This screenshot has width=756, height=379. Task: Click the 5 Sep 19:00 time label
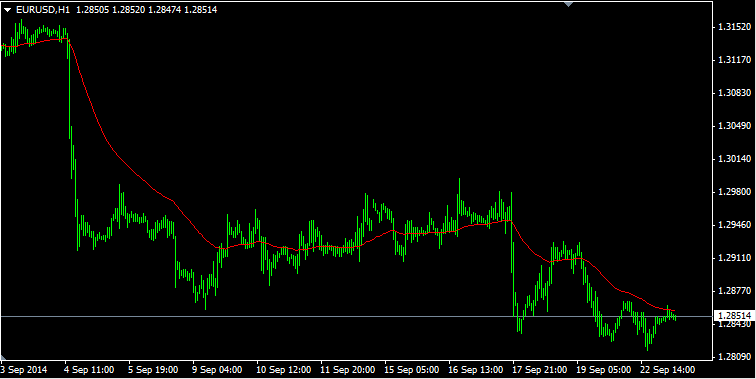(x=153, y=370)
